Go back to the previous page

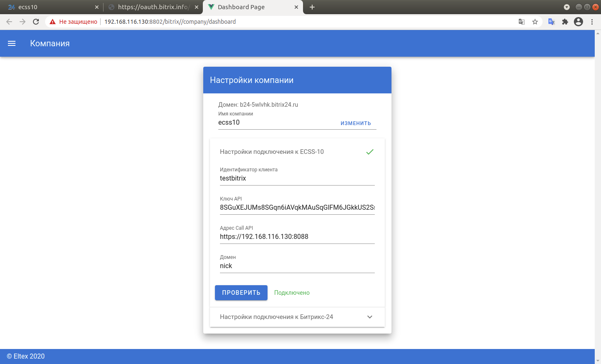click(9, 22)
